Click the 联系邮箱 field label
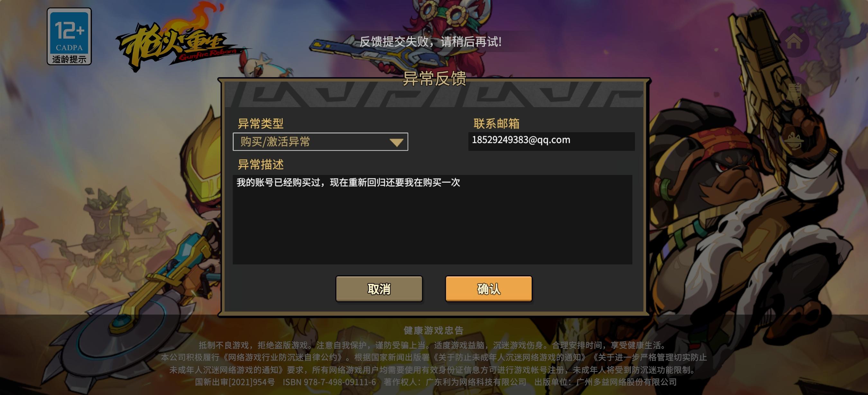868x395 pixels. pos(496,124)
